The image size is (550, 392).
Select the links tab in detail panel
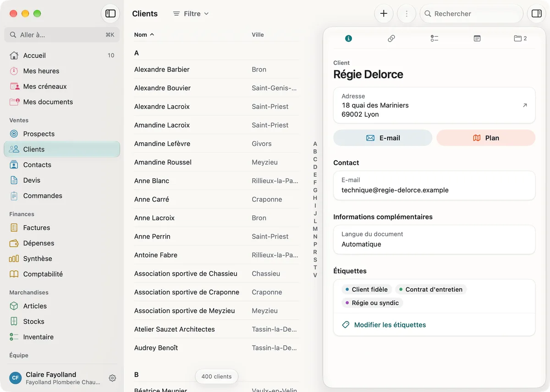(x=391, y=38)
